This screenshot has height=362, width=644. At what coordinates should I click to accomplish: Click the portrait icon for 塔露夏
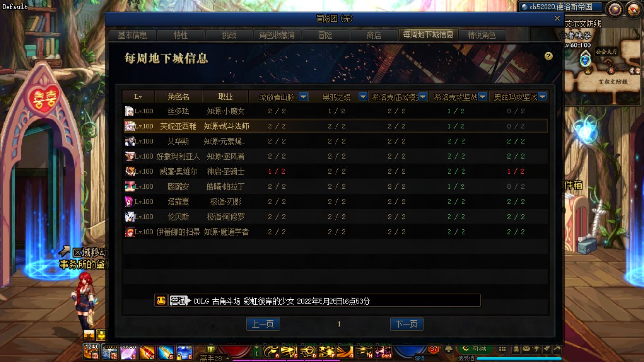[x=129, y=201]
